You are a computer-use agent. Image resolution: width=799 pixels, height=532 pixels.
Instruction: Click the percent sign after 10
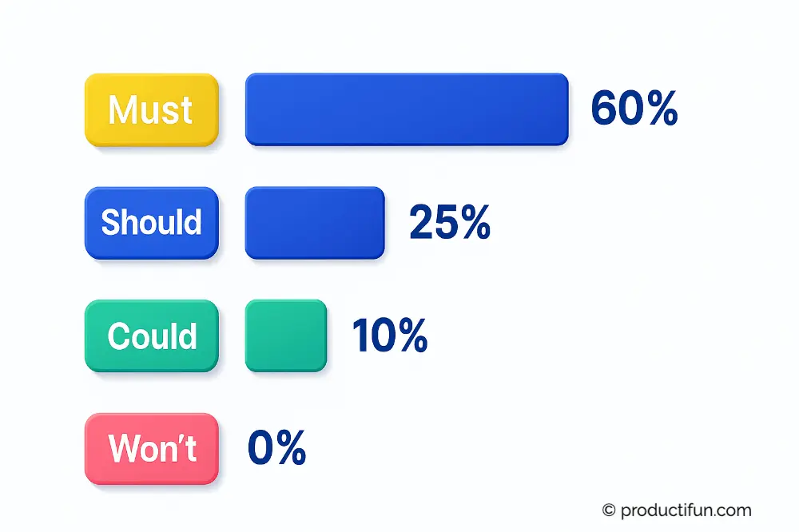(413, 335)
